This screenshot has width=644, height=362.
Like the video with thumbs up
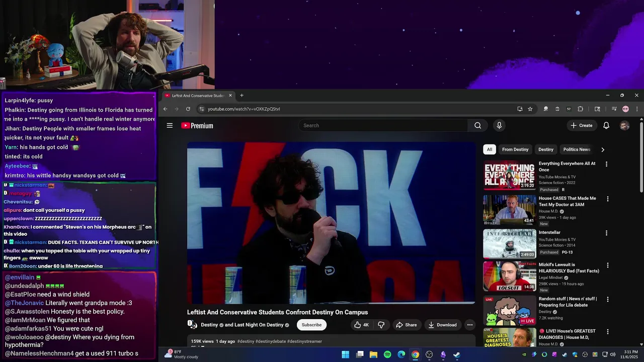[x=363, y=325]
